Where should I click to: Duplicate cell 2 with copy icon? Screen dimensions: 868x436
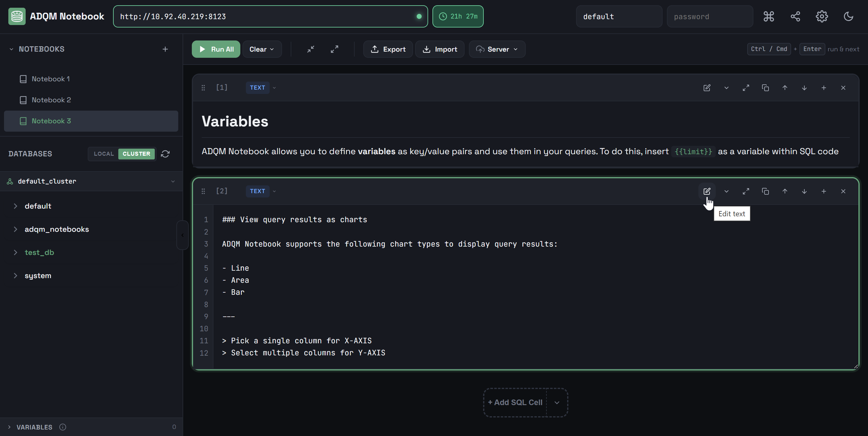(x=765, y=191)
